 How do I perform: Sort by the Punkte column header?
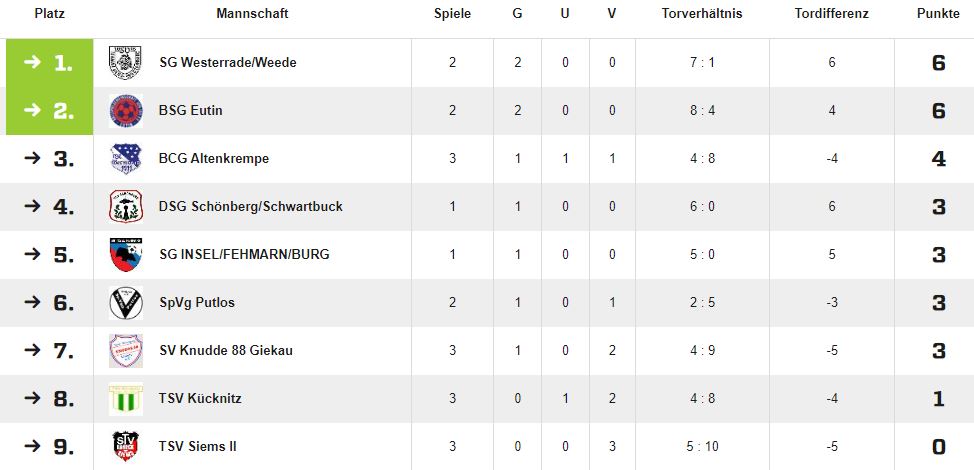[938, 14]
